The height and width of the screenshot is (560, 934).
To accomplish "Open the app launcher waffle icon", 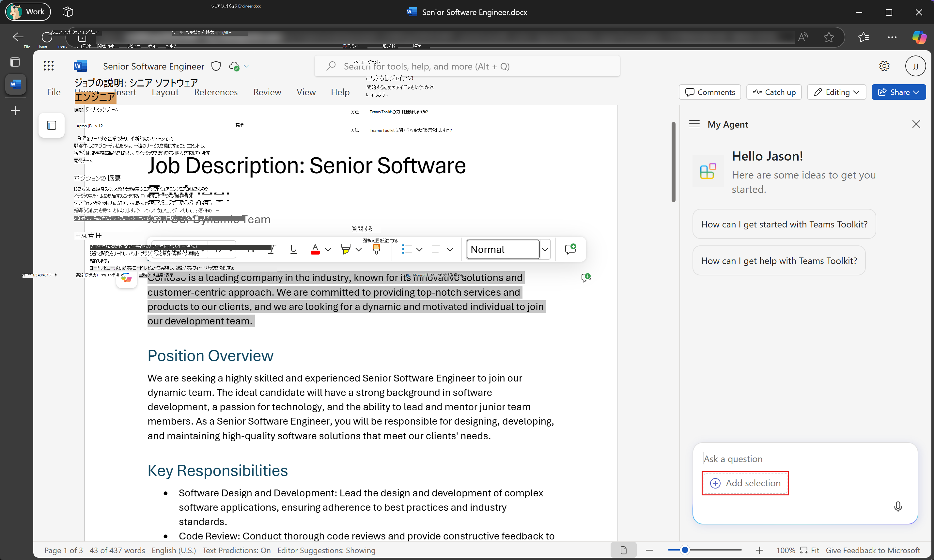I will pos(49,66).
